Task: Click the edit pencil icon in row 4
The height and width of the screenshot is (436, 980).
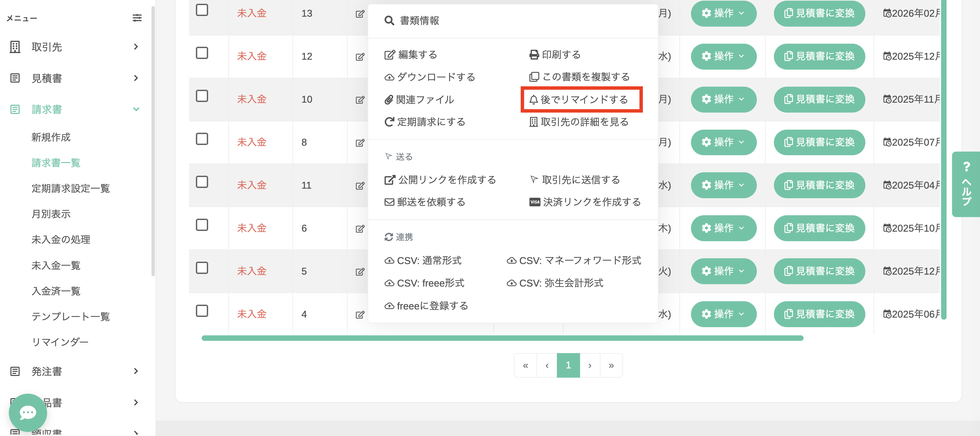Action: point(360,315)
